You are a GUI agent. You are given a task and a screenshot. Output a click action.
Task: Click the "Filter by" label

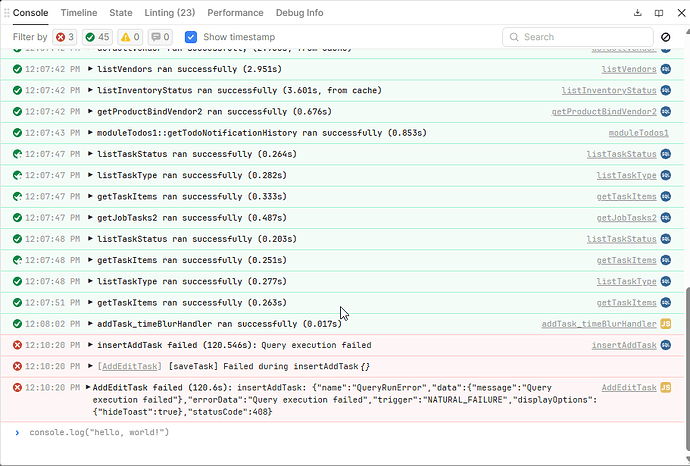click(x=30, y=37)
